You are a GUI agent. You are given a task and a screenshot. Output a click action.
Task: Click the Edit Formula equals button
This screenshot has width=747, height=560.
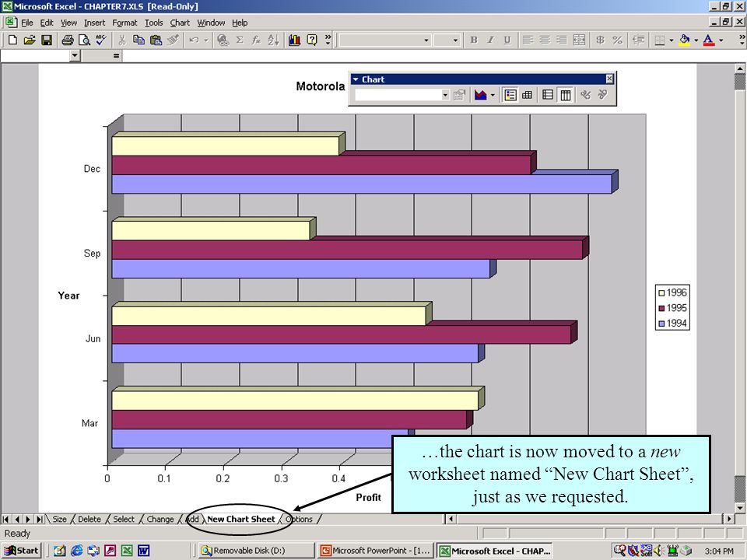coord(116,56)
